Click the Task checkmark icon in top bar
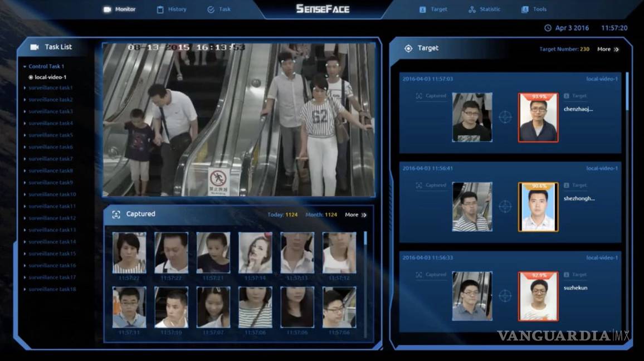644x361 pixels. pos(211,9)
